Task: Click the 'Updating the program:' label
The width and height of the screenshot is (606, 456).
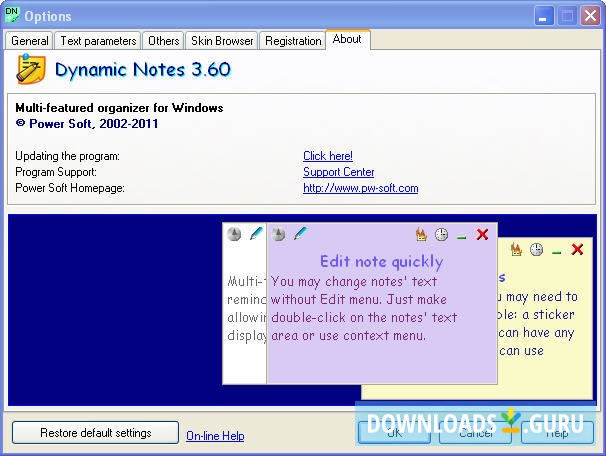Action: coord(68,156)
